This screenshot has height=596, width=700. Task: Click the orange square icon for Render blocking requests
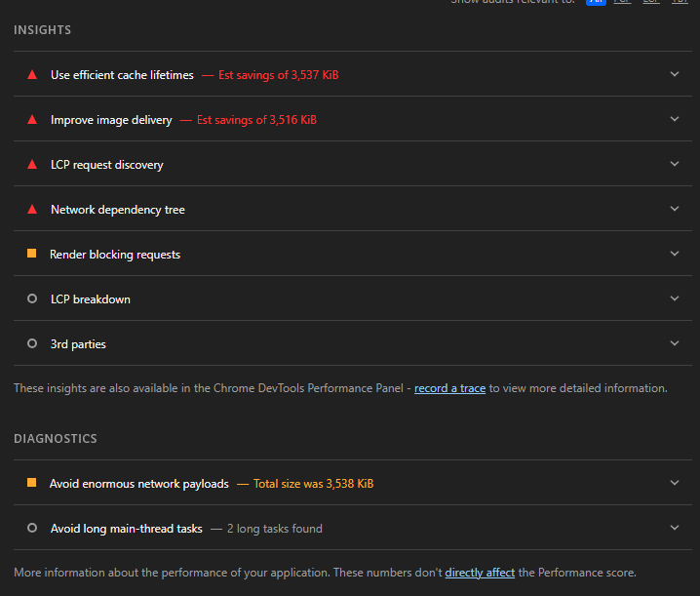tap(32, 254)
